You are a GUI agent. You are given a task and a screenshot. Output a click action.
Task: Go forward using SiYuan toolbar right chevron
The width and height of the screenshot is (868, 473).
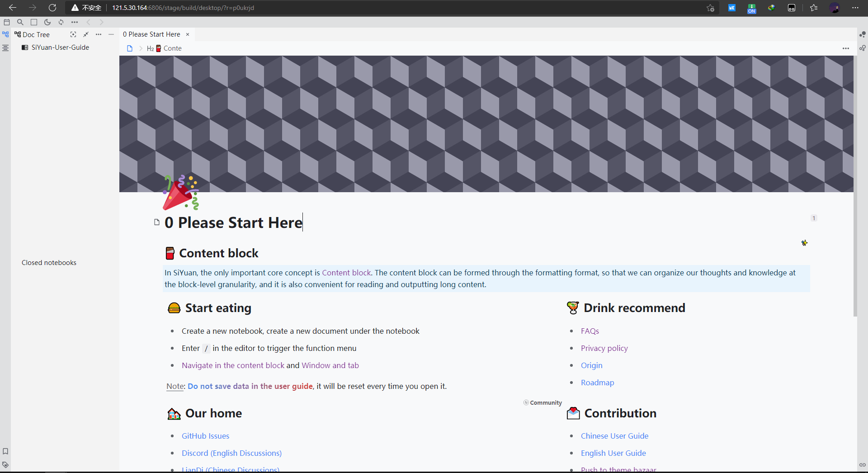tap(101, 22)
